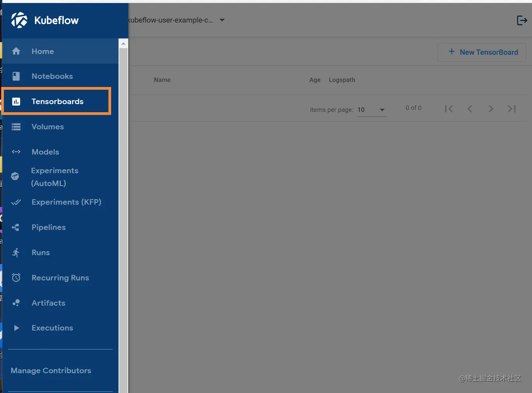
Task: Open the Recurring Runs menu entry
Action: 60,278
